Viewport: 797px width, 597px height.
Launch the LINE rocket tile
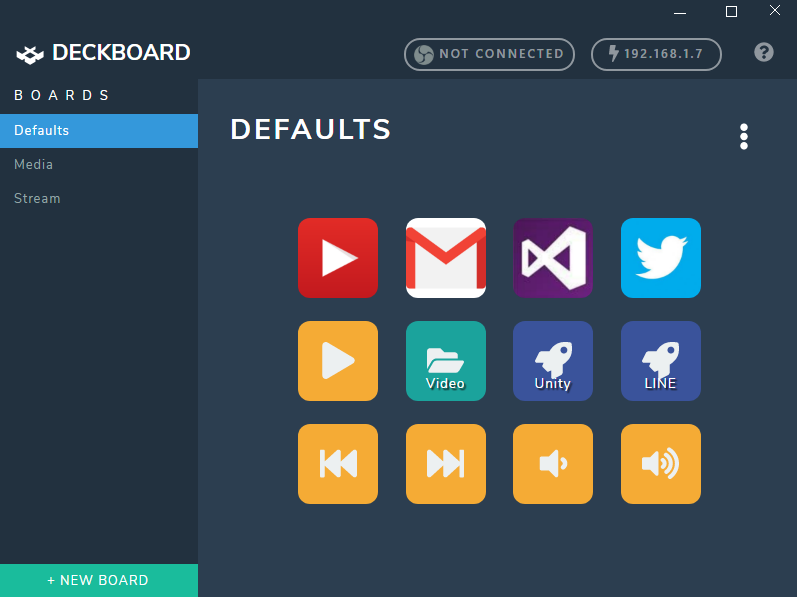point(661,361)
